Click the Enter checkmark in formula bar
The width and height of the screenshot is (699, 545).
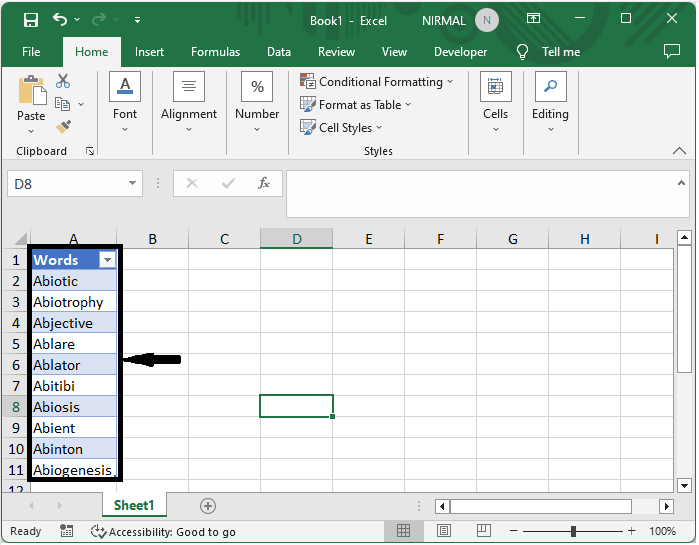pyautogui.click(x=228, y=183)
